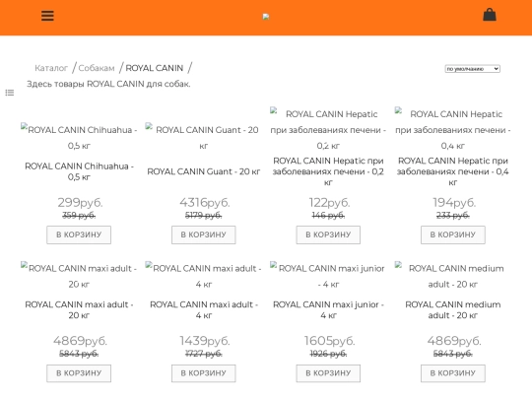The height and width of the screenshot is (399, 532).
Task: Toggle the list view icon at left
Action: click(x=10, y=93)
